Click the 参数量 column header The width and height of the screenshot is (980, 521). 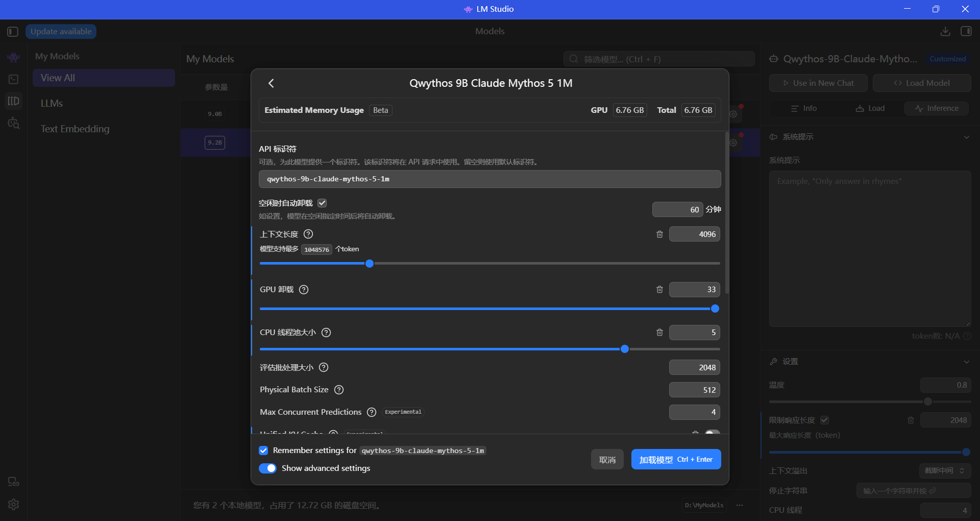pyautogui.click(x=216, y=87)
